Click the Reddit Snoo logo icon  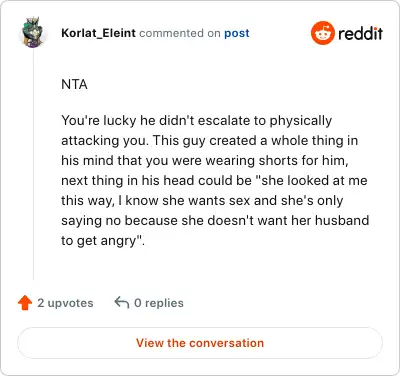tap(322, 33)
